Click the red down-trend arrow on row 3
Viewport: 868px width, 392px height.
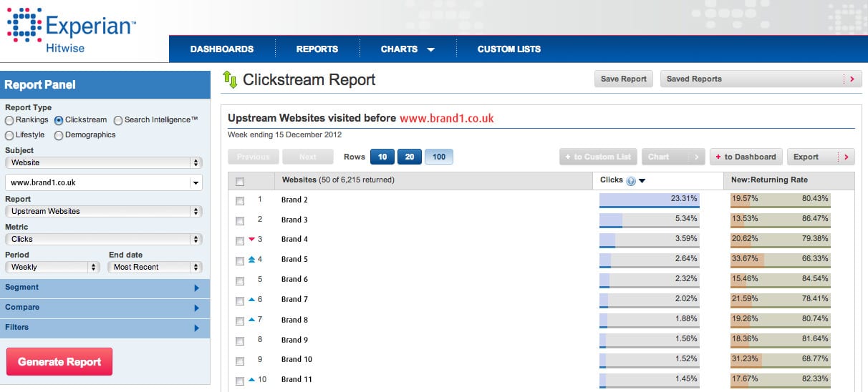pos(251,240)
